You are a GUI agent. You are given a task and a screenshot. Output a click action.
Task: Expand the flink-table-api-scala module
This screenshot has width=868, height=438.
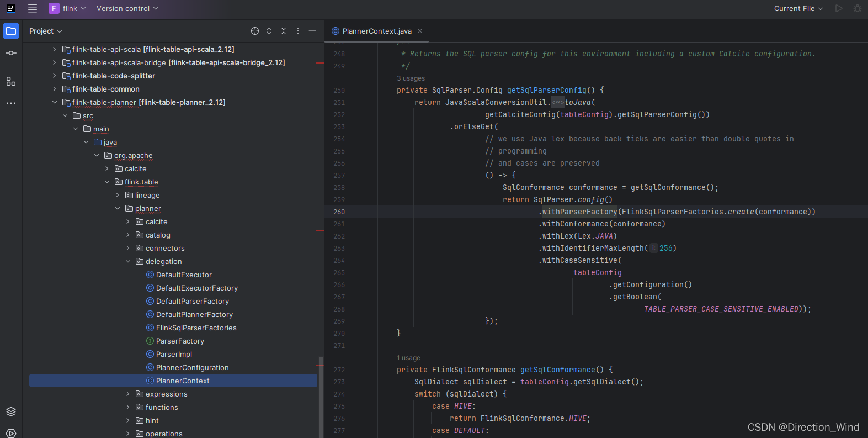pyautogui.click(x=54, y=49)
